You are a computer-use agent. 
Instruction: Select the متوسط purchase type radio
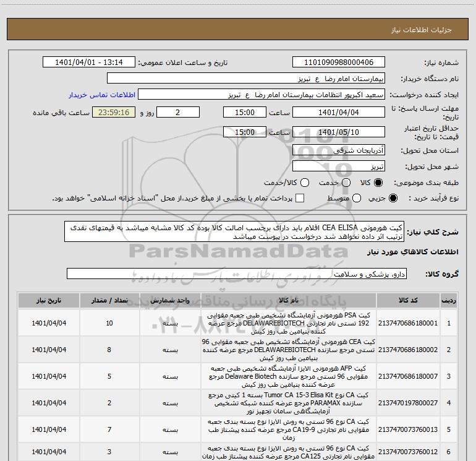click(x=357, y=198)
